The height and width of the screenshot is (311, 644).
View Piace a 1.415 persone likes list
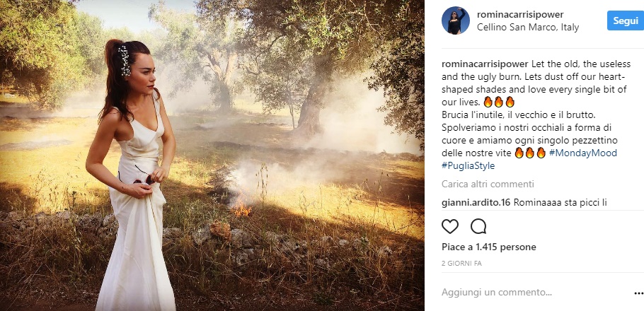coord(489,247)
